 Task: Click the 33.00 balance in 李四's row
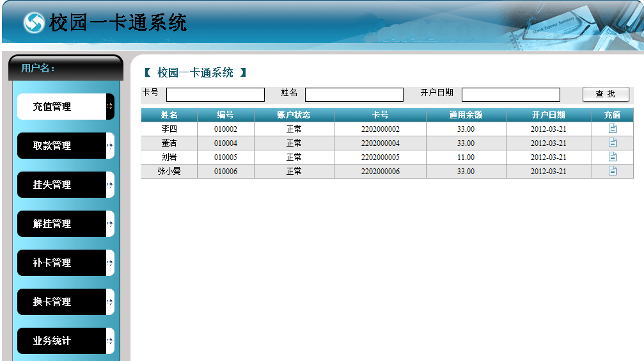click(x=466, y=129)
